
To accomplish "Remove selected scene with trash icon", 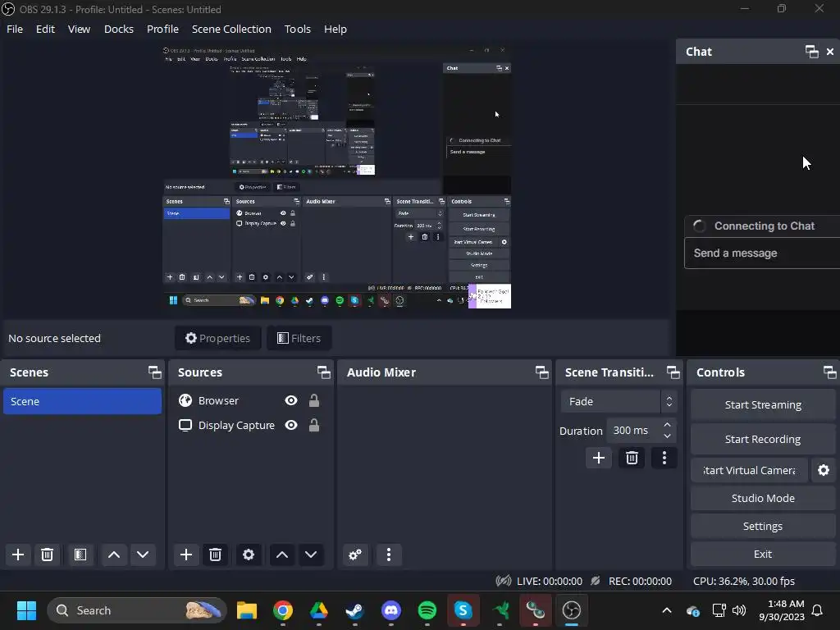I will pyautogui.click(x=47, y=555).
